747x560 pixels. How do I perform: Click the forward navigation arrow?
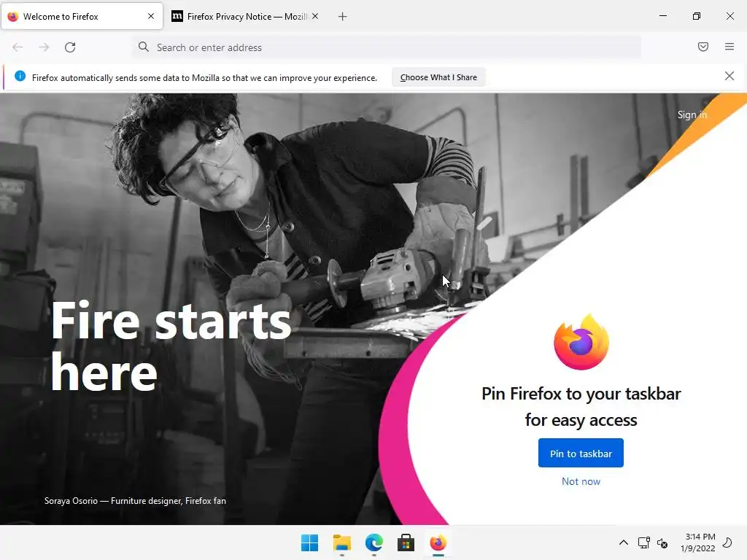tap(44, 47)
